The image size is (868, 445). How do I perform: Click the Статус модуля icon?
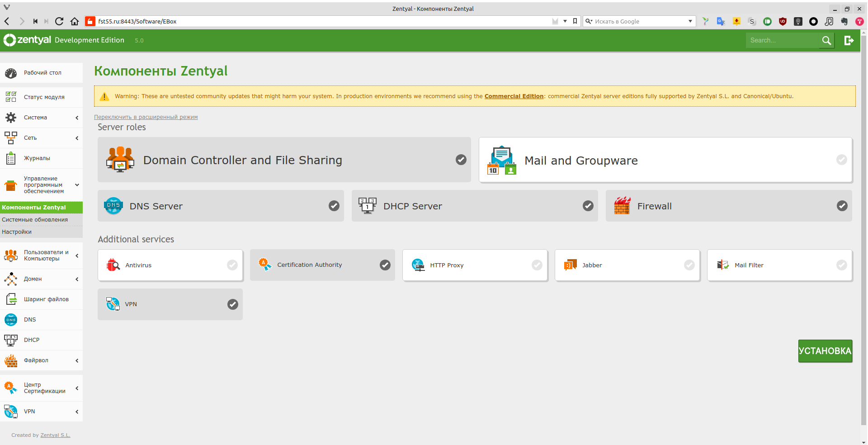[x=11, y=97]
